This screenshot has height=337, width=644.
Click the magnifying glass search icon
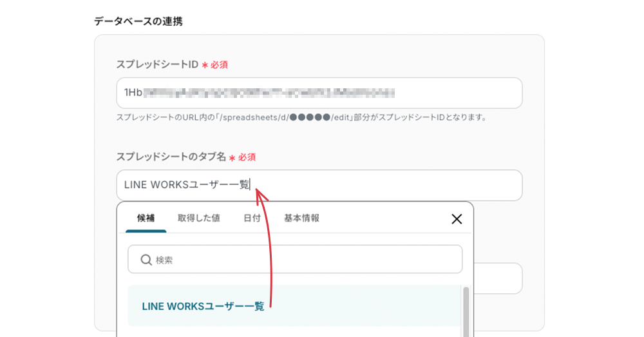click(146, 260)
